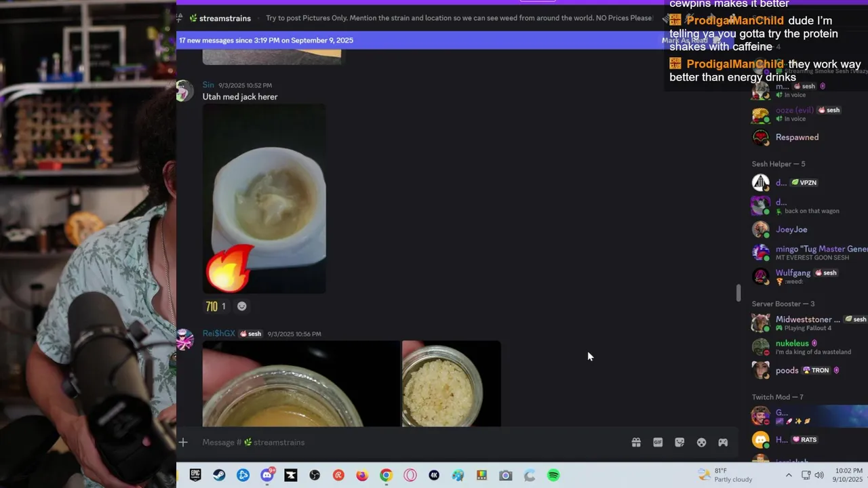Click the new messages since 3:19 PM banner

pyautogui.click(x=266, y=41)
